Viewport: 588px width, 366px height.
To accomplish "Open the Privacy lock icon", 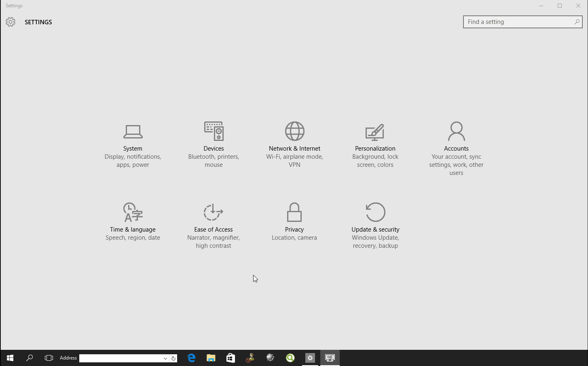I will 294,212.
